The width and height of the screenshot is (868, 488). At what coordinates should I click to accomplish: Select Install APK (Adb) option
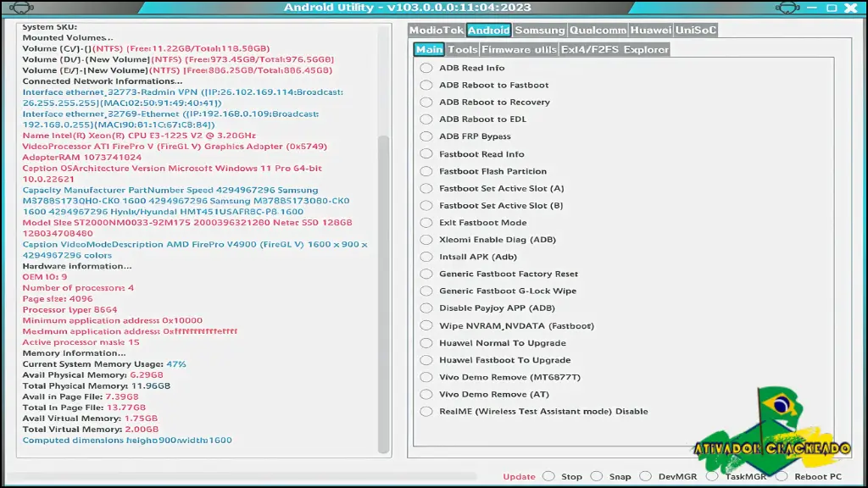click(426, 257)
